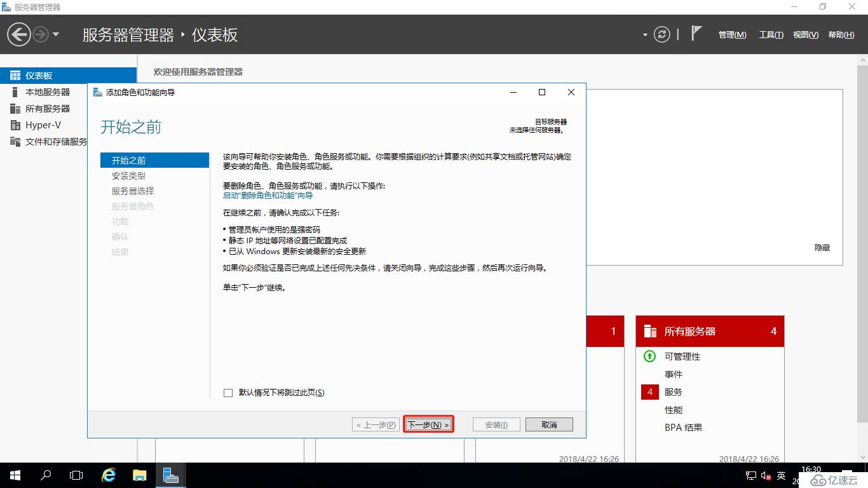Click the 仪表板 sidebar icon
Viewport: 868px width, 488px height.
15,76
